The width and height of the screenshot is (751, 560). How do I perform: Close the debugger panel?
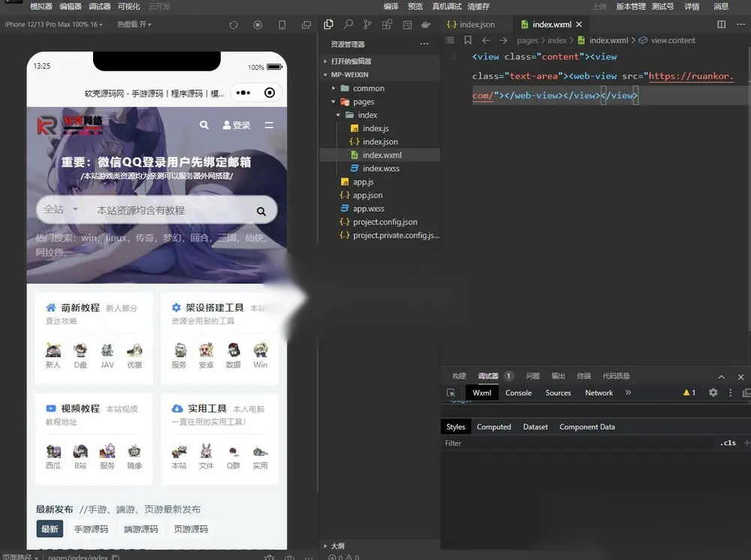point(741,377)
